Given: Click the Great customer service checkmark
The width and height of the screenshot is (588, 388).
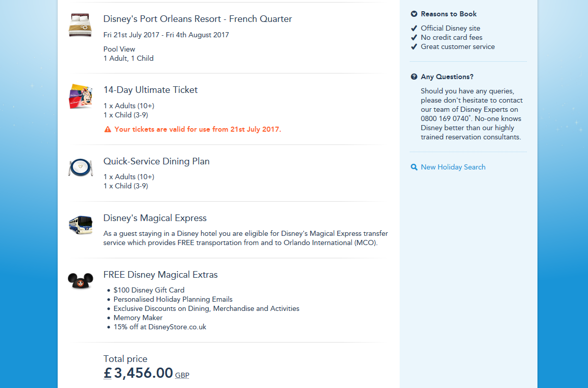Looking at the screenshot, I should pyautogui.click(x=414, y=46).
